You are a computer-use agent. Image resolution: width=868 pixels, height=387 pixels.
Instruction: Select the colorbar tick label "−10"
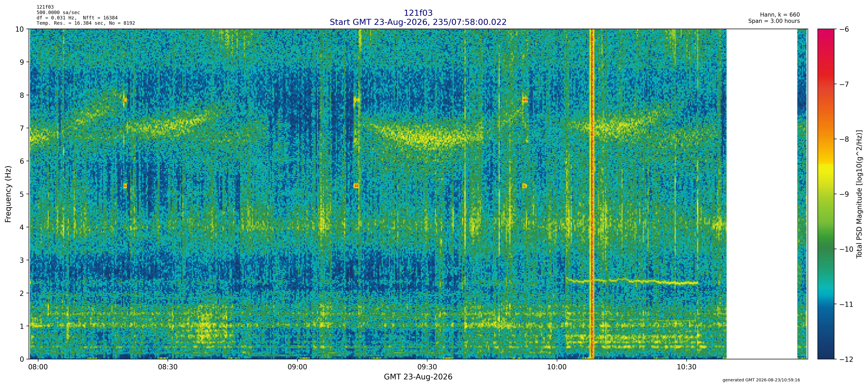click(x=846, y=249)
